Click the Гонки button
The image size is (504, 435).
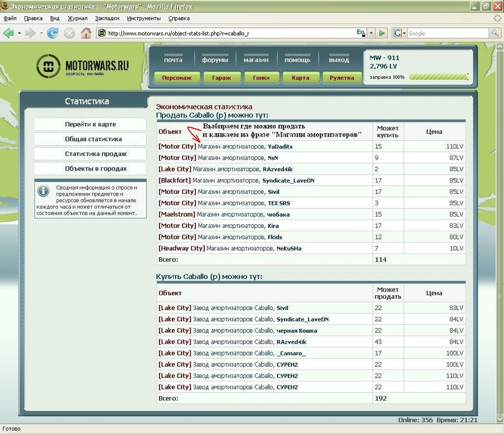pyautogui.click(x=261, y=78)
